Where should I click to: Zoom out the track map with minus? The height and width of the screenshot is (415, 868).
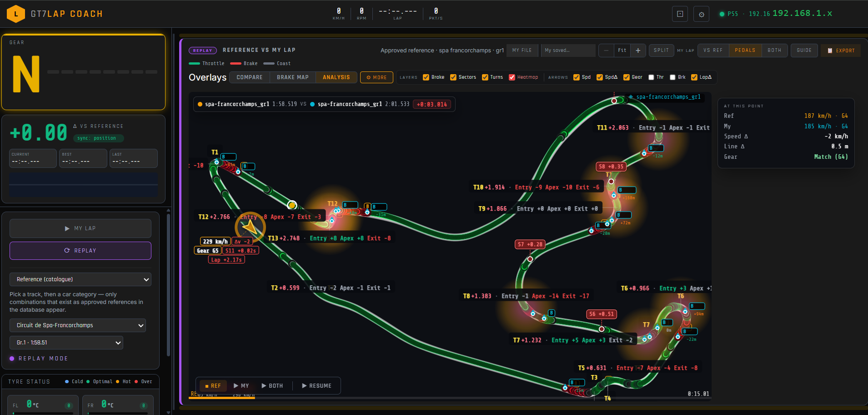coord(606,51)
